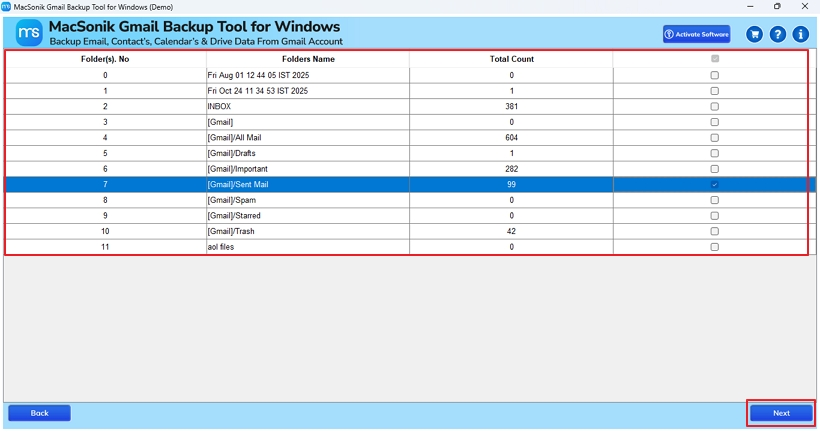Click All Mail total count 604
Screen dimensions: 820x432
[511, 138]
